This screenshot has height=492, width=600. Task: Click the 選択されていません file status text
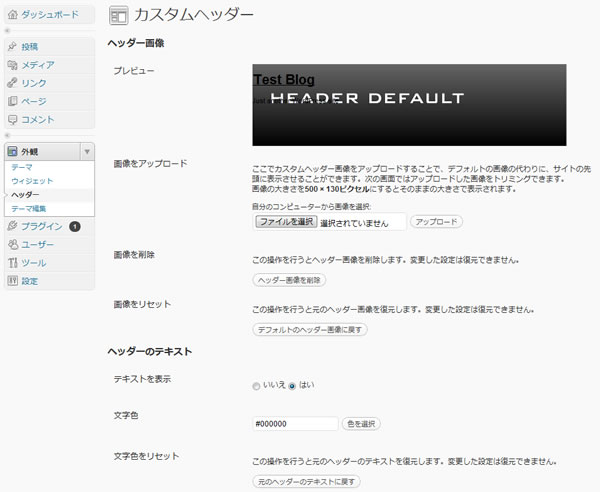coord(354,223)
